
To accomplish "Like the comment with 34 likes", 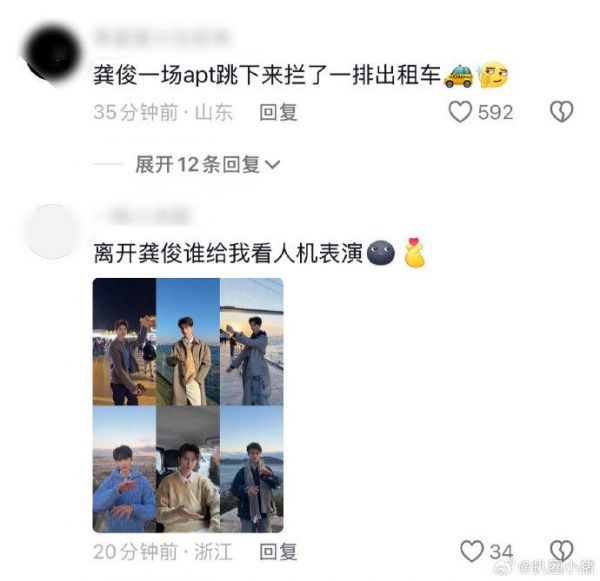I will (472, 552).
